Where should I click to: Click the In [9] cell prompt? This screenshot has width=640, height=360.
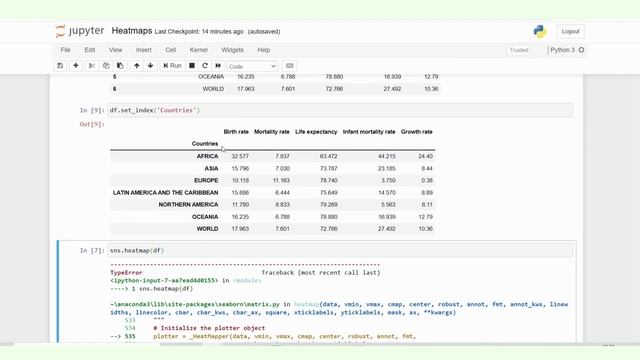[92, 110]
